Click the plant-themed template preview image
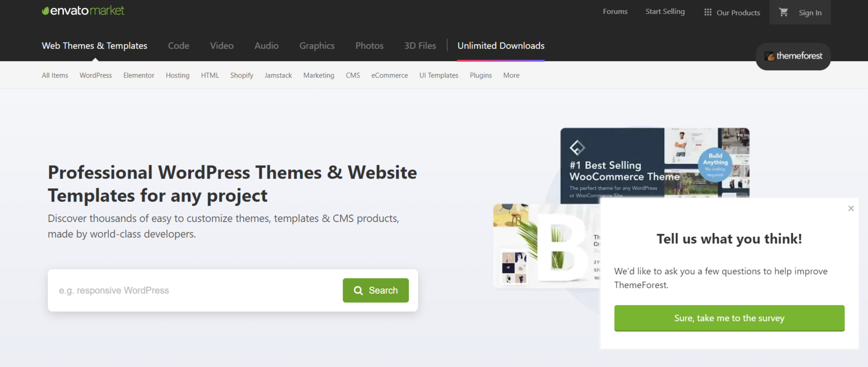Image resolution: width=868 pixels, height=367 pixels. pos(545,246)
